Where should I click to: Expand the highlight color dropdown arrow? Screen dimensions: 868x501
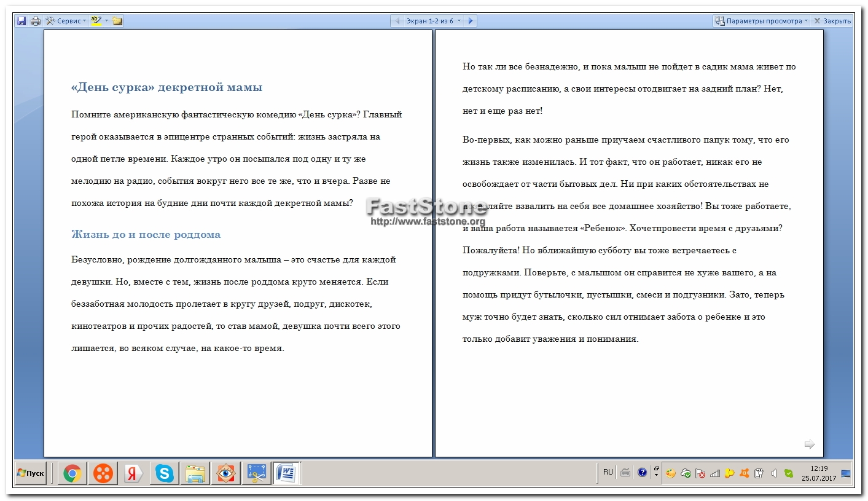point(106,21)
